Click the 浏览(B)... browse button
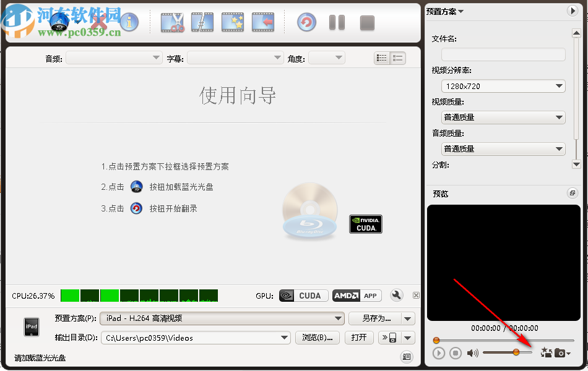588x371 pixels. (317, 338)
